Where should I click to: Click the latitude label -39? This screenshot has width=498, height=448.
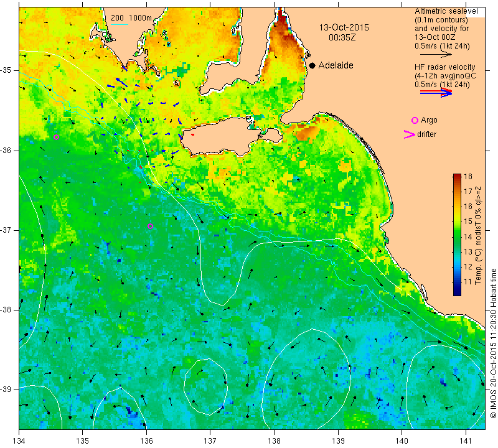[x=6, y=390]
